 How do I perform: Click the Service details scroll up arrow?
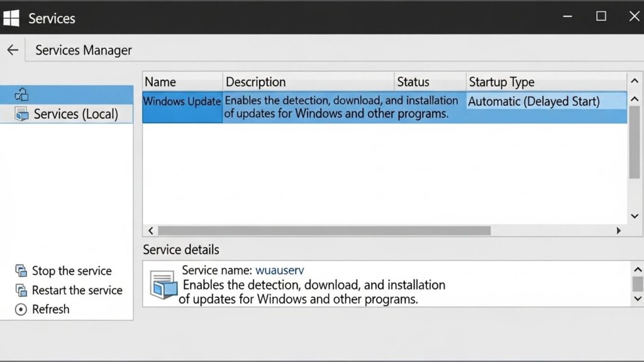tap(638, 270)
